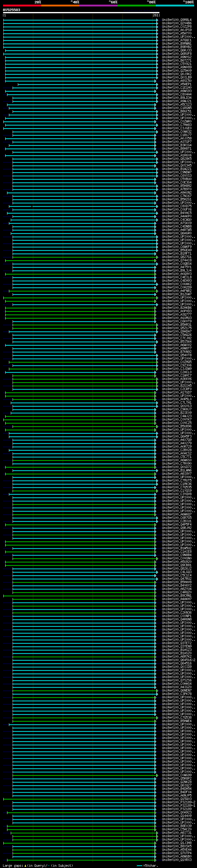This screenshot has height=868, width=197.
Task: Click the AV525583 query sequence label
Action: pyautogui.click(x=11, y=10)
